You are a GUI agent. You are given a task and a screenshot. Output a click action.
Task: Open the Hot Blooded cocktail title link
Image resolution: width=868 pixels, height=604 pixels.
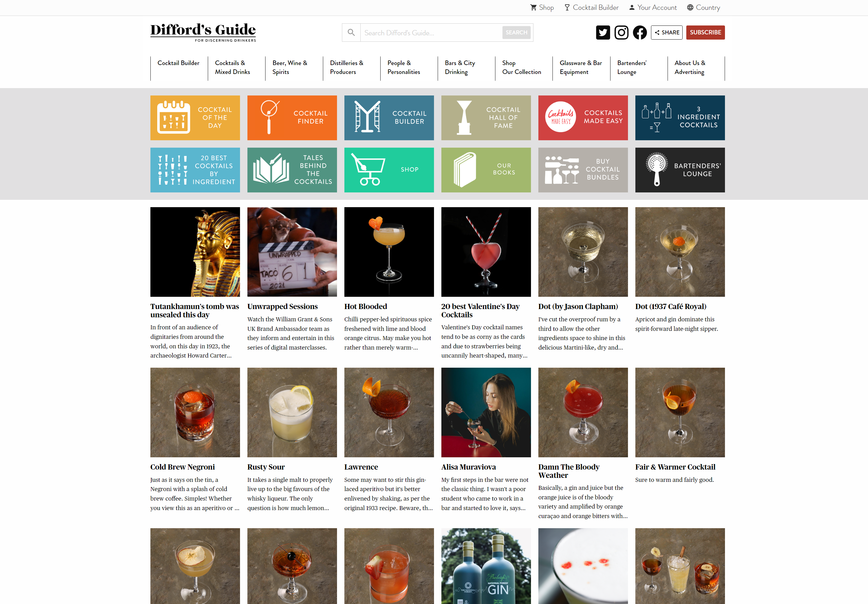(365, 307)
